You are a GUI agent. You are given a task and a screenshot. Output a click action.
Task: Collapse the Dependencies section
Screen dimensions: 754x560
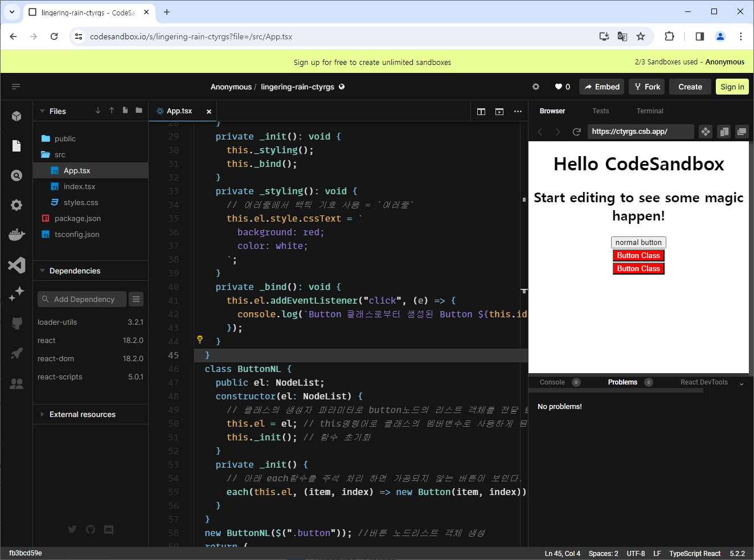pos(42,271)
